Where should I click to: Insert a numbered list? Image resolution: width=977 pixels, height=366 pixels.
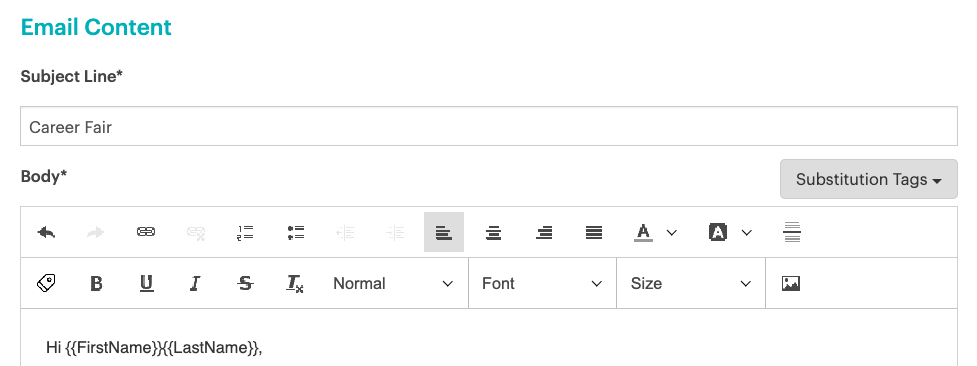coord(245,233)
